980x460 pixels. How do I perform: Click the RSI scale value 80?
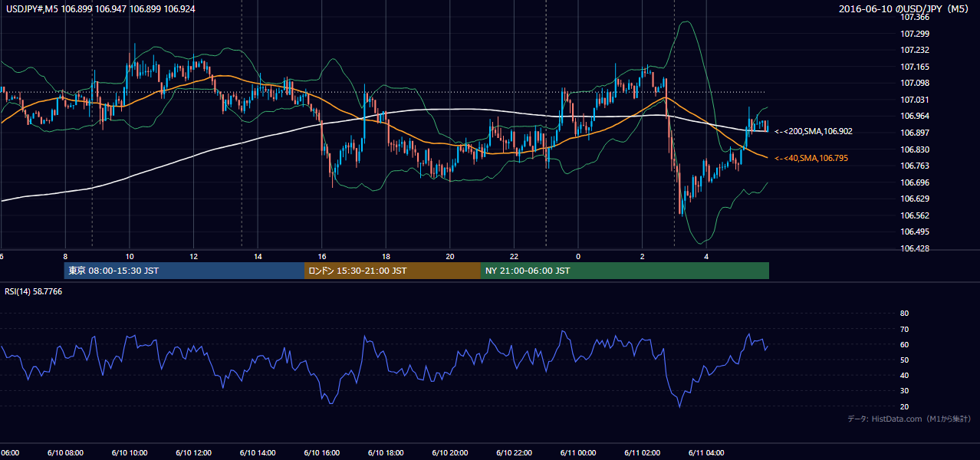tap(904, 314)
